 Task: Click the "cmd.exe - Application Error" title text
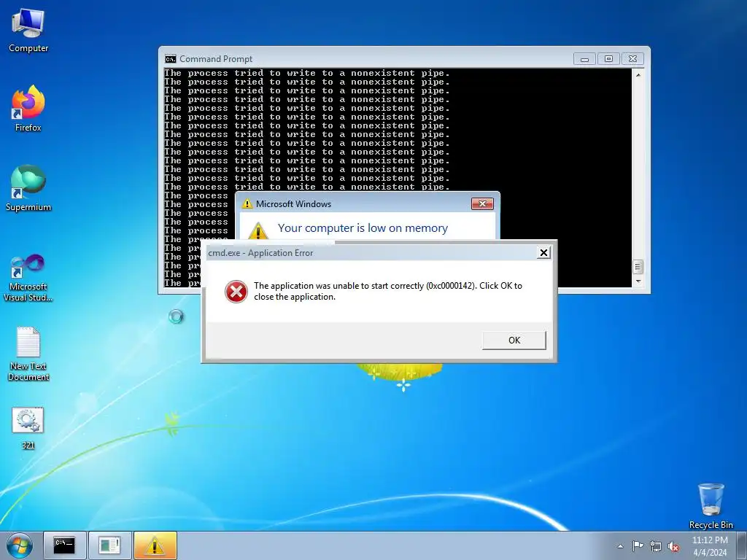260,253
